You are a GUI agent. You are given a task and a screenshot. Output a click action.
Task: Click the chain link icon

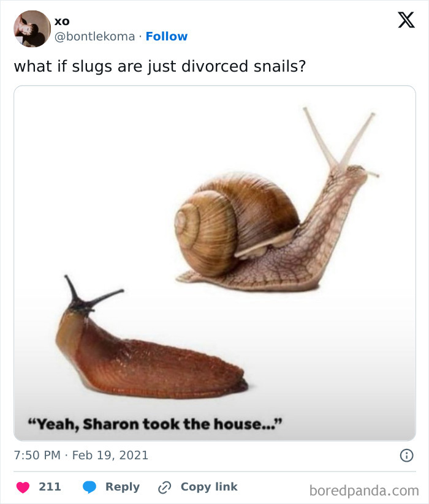tap(165, 487)
